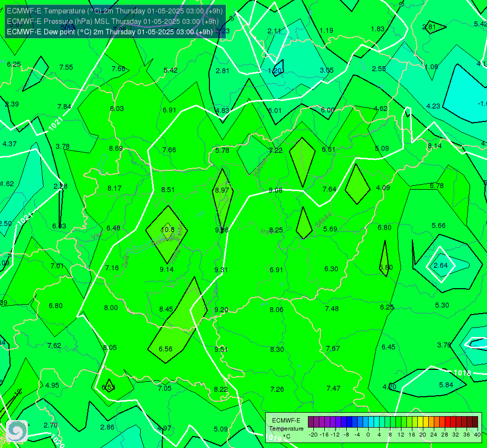The height and width of the screenshot is (448, 487).
Task: Click the 7.55 map value
Action: click(66, 68)
